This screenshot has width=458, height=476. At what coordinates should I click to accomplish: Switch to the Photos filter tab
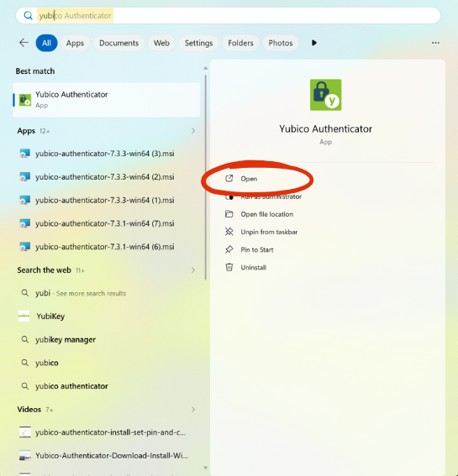coord(280,43)
